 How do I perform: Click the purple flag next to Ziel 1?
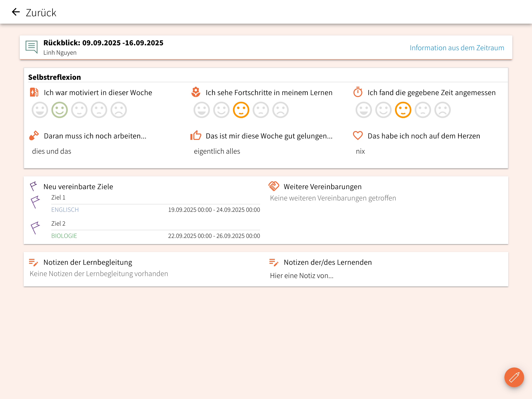[x=35, y=202]
